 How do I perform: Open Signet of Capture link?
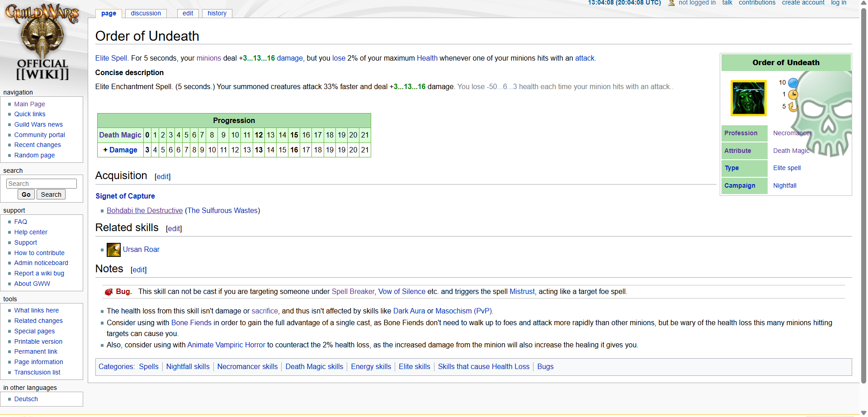click(x=125, y=196)
